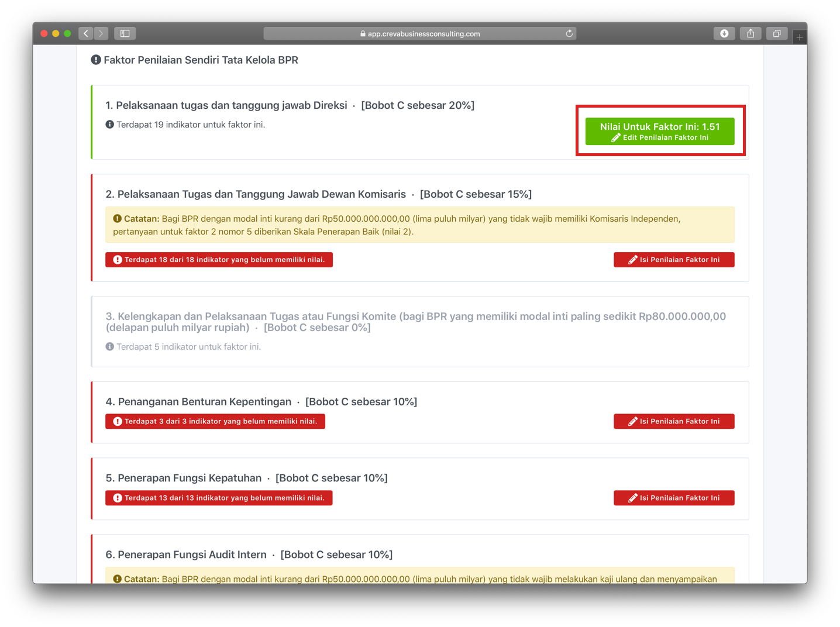Image resolution: width=840 pixels, height=627 pixels.
Task: Click warning 'Terdapat 13 dari 13 indikator' badge
Action: (219, 498)
